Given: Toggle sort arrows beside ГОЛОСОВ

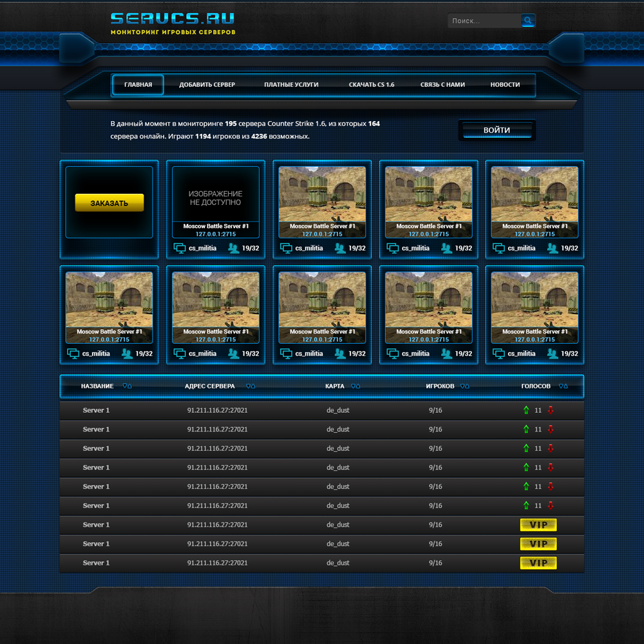Looking at the screenshot, I should pyautogui.click(x=563, y=386).
